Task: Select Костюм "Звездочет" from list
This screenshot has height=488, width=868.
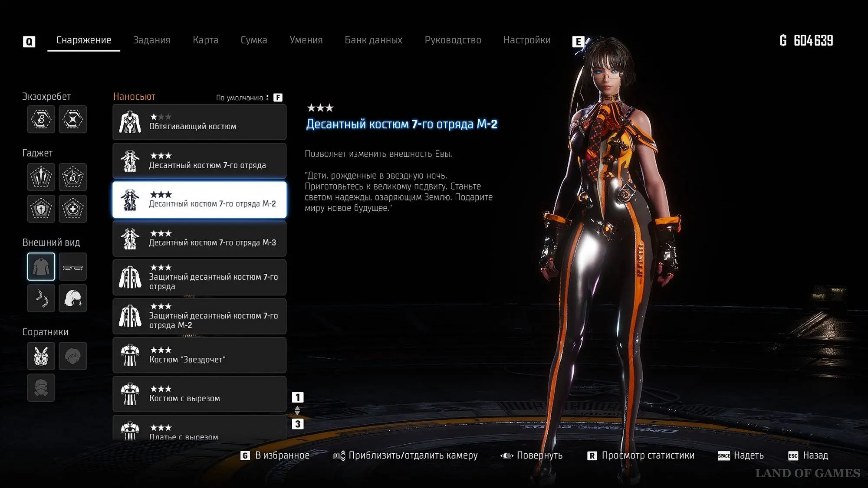Action: [199, 355]
